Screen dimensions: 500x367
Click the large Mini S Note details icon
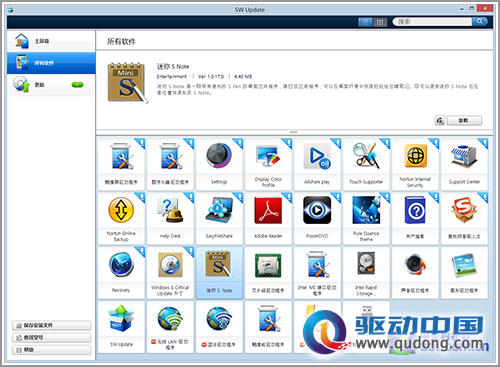point(128,82)
